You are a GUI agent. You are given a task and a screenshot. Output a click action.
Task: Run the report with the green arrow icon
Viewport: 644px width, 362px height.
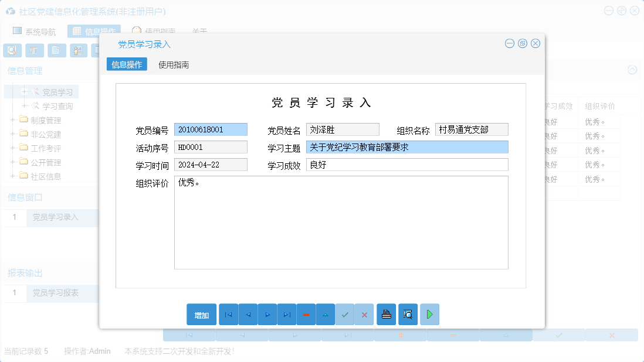(429, 315)
